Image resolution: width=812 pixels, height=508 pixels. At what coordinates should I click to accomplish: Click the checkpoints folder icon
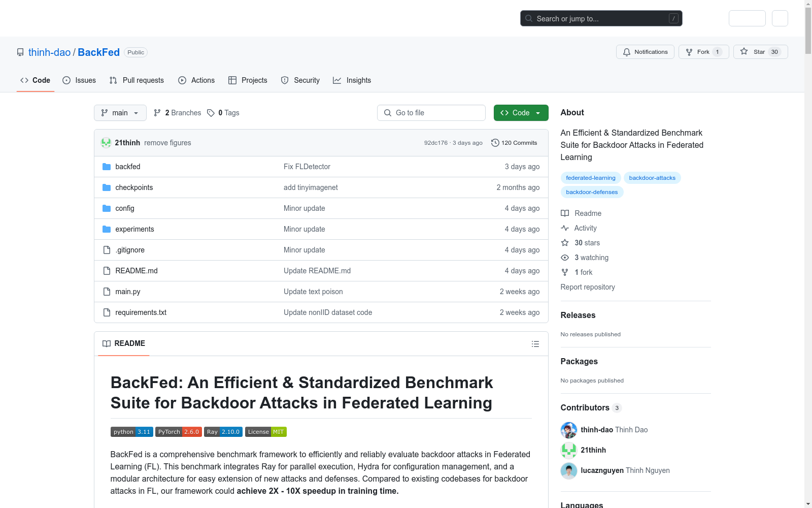[107, 187]
